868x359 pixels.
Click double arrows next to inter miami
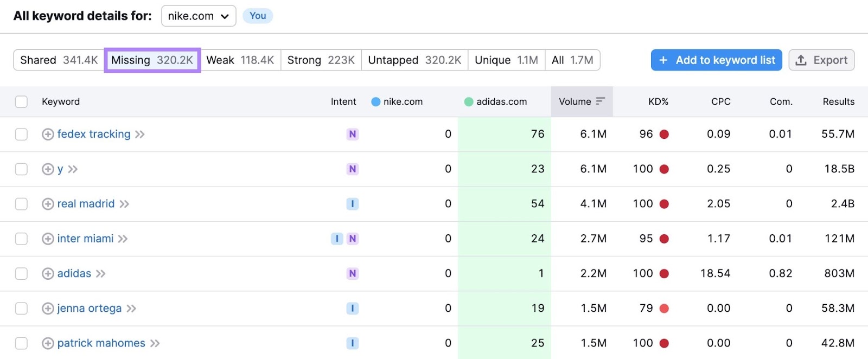tap(123, 239)
